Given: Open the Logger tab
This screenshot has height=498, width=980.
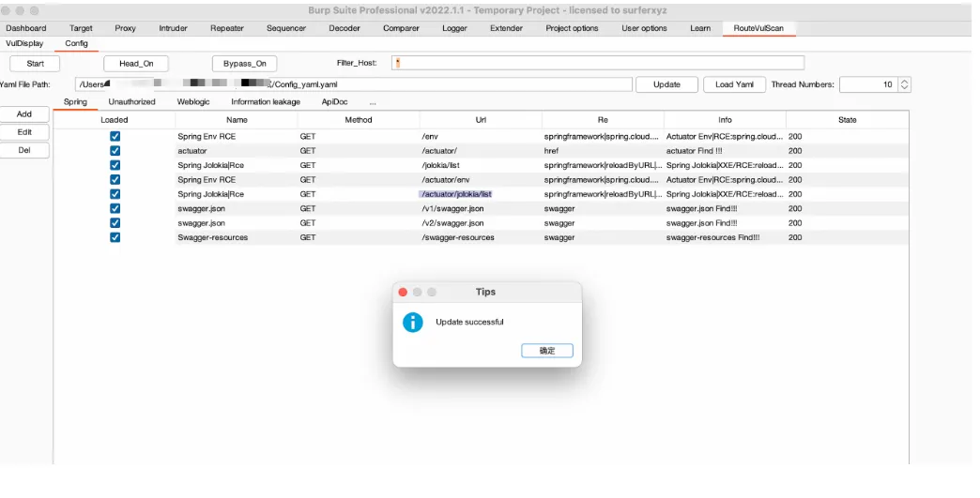Looking at the screenshot, I should click(x=454, y=28).
